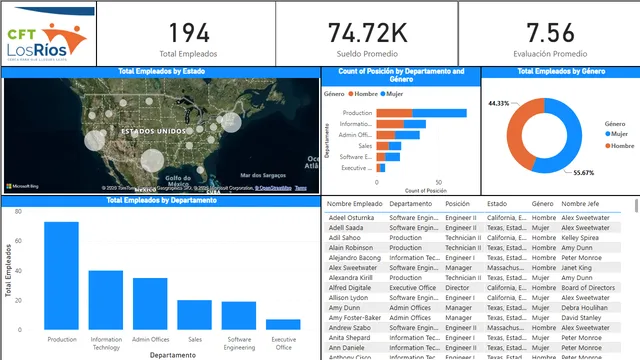
Task: Select the 'Adil Sahoo' employee name
Action: [x=344, y=238]
